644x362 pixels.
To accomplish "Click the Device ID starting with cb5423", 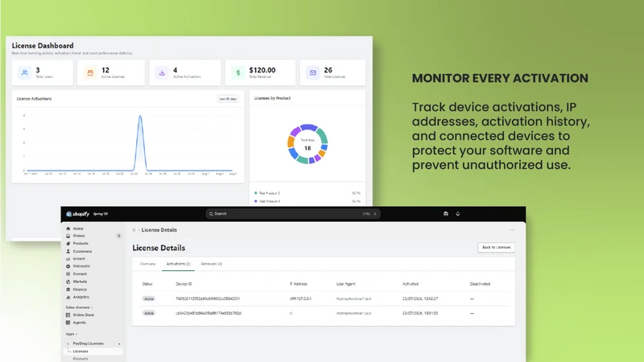I will point(208,313).
